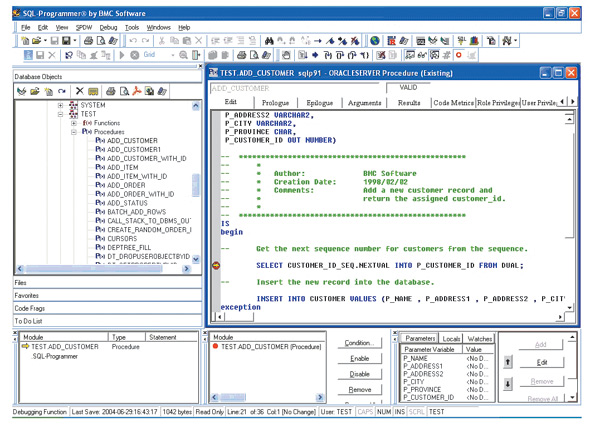Toggle the breakpoint marker on SELECT line
600x427 pixels.
pos(216,266)
